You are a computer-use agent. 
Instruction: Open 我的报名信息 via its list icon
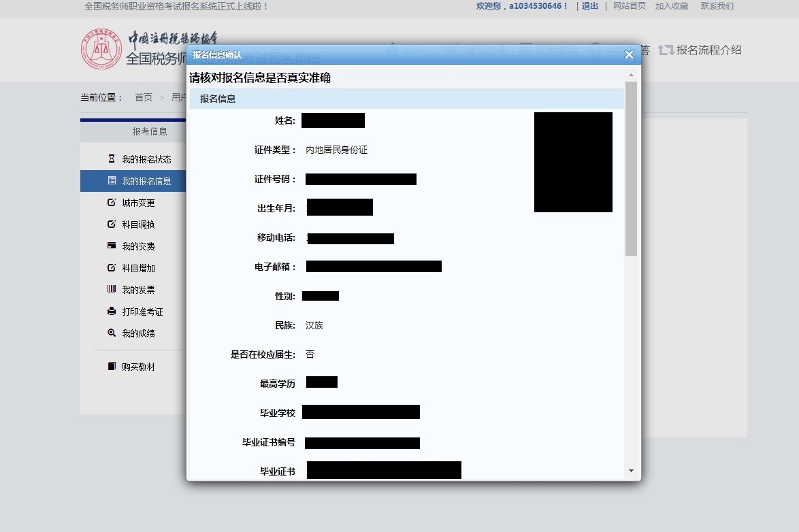(x=112, y=180)
